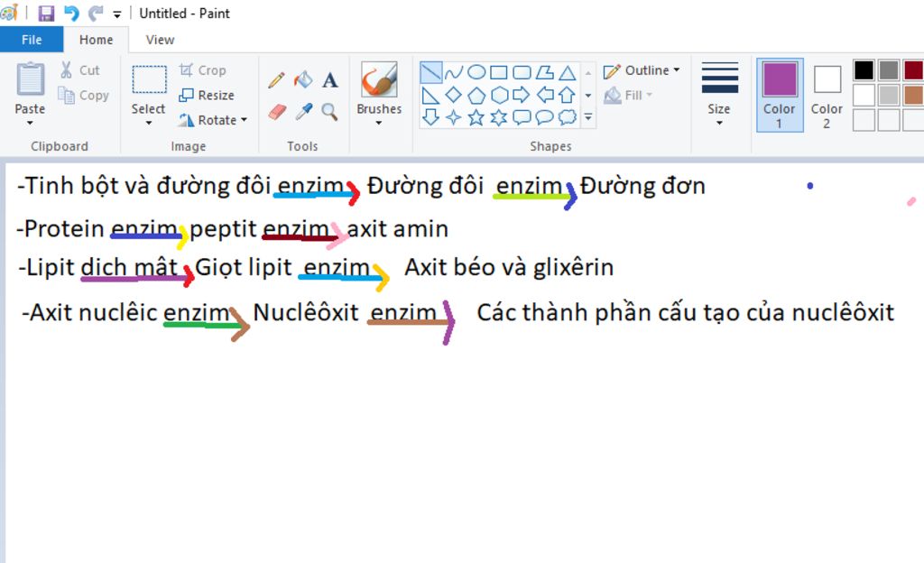
Task: Choose the Five-point star shape
Action: pos(476,117)
